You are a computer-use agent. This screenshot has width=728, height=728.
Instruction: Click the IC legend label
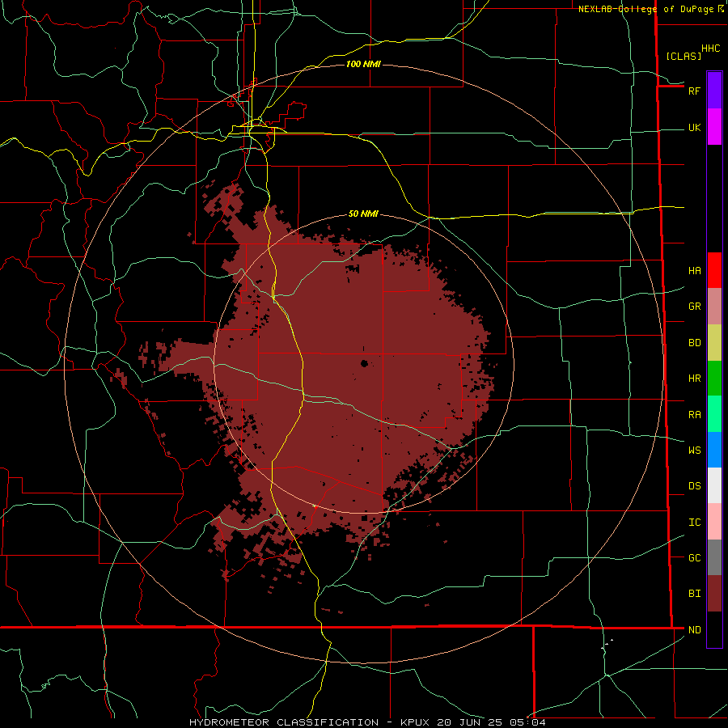pyautogui.click(x=694, y=523)
